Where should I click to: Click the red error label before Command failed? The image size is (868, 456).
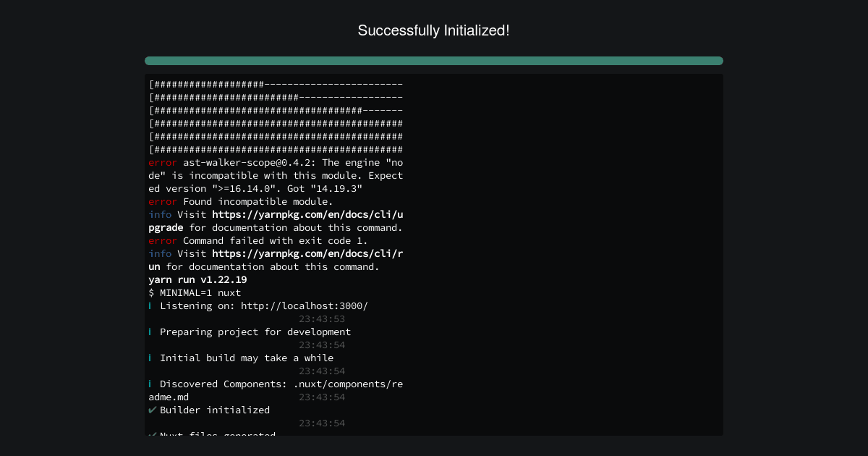[163, 240]
